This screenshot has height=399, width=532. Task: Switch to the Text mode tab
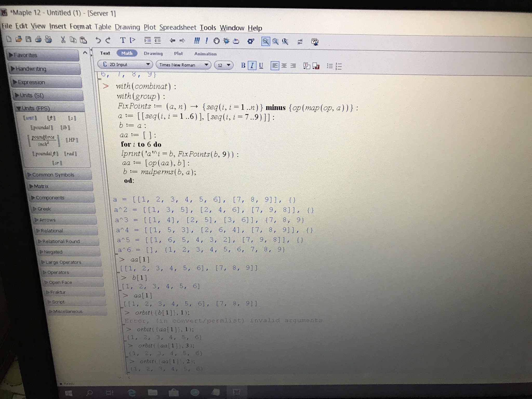click(x=105, y=53)
